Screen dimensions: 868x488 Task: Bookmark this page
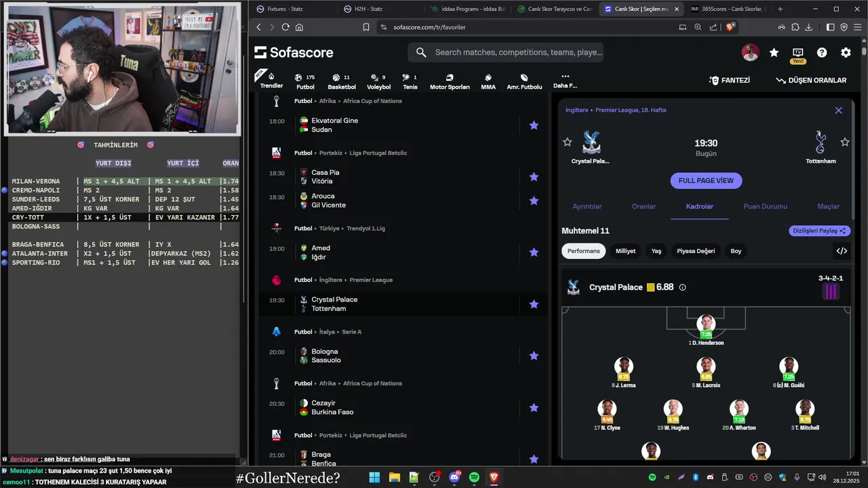(366, 27)
